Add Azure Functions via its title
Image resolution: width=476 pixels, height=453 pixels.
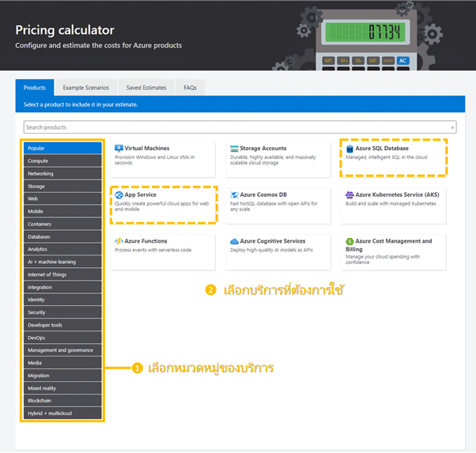(145, 241)
